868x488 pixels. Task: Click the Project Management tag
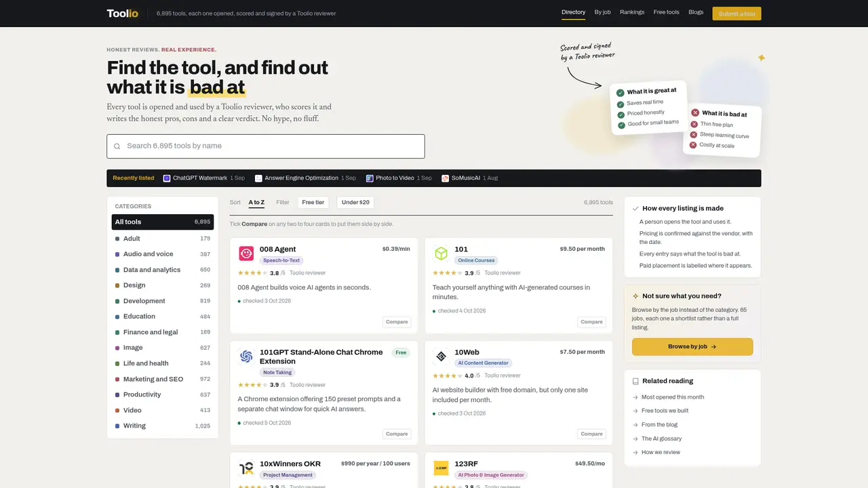288,475
